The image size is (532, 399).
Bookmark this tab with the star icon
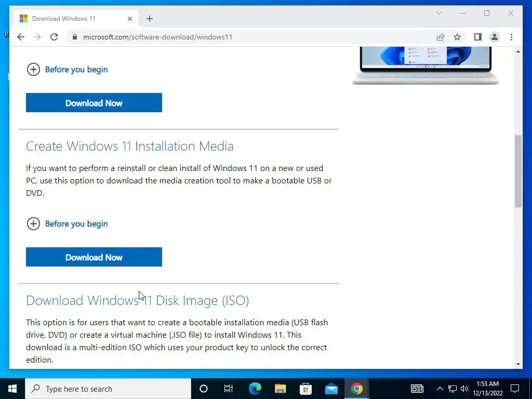pyautogui.click(x=457, y=37)
